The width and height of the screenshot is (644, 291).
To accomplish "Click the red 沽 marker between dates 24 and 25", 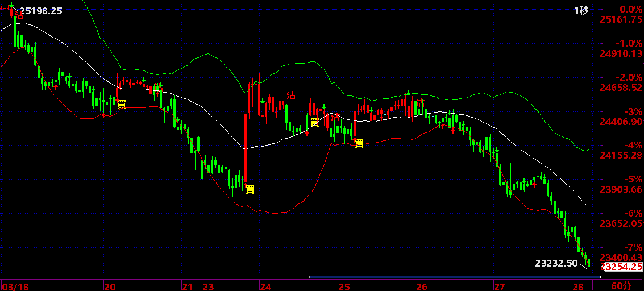I will [x=291, y=95].
